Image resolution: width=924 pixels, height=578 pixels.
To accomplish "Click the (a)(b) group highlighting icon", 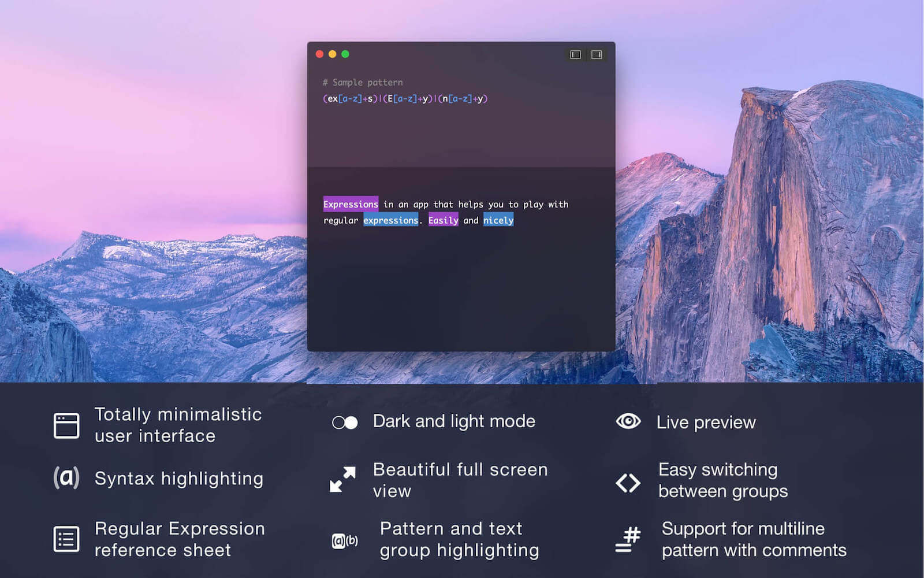I will (x=345, y=541).
